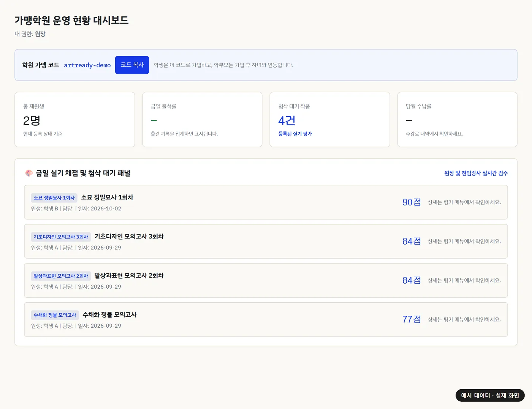Click the 금일 출석률 card label
This screenshot has height=409, width=532.
pos(163,106)
